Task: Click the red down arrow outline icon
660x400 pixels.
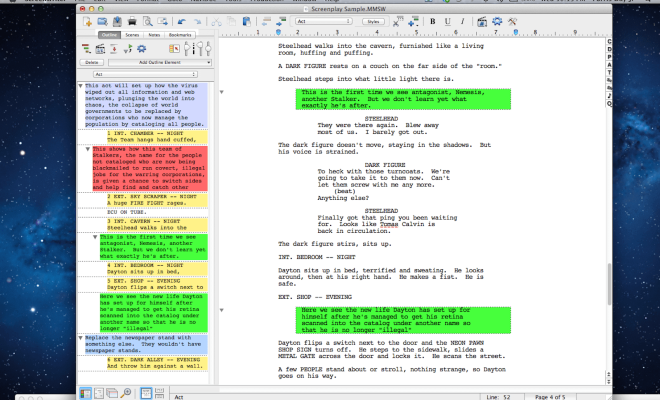Action: click(114, 49)
